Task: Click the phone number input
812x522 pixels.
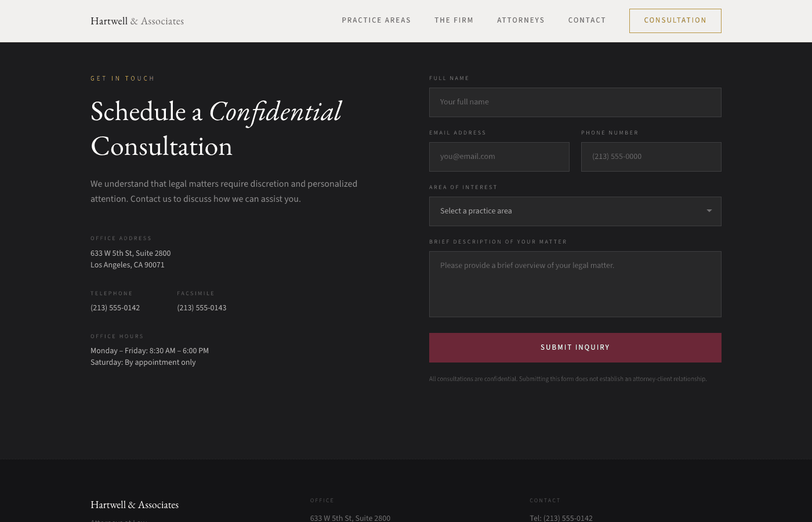Action: pos(651,157)
